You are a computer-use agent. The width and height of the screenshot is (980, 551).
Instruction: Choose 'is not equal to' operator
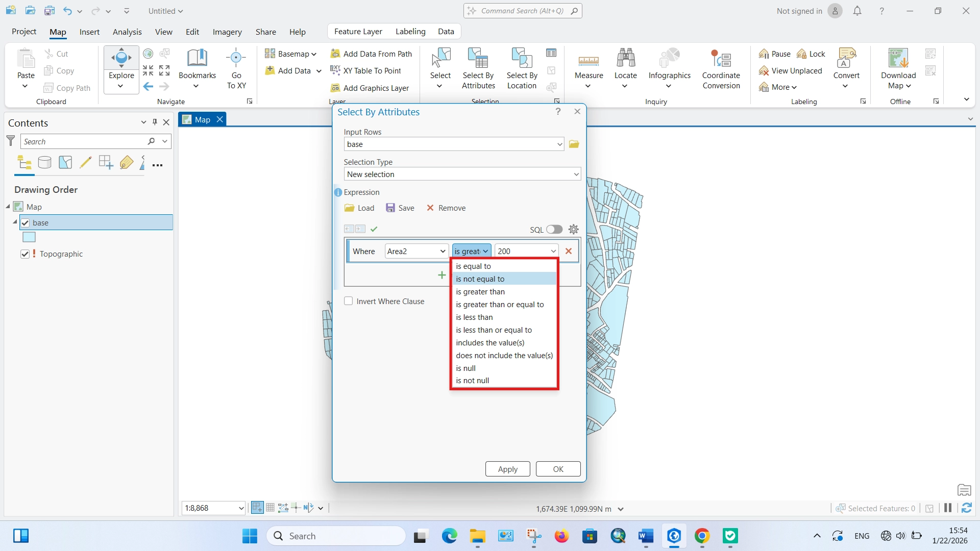click(504, 279)
